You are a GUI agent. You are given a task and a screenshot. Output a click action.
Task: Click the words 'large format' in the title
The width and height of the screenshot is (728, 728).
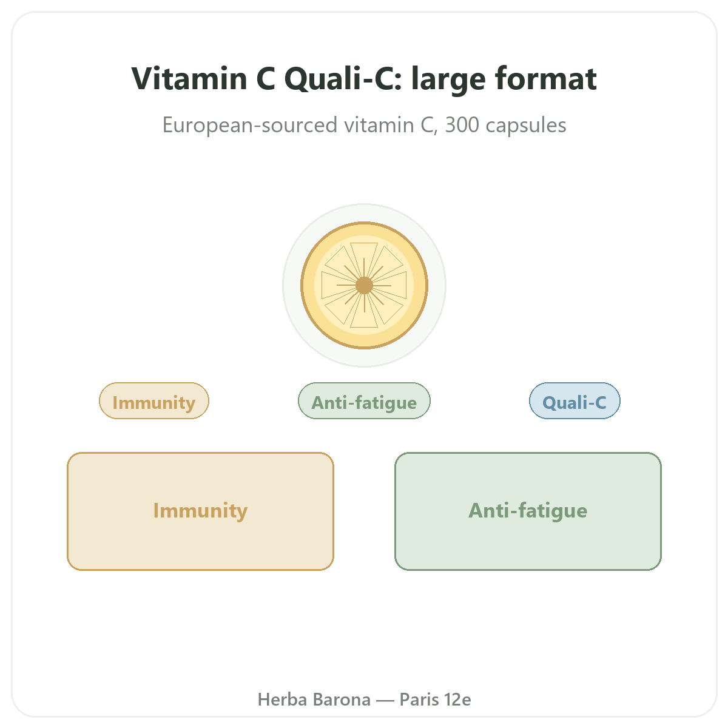pyautogui.click(x=504, y=79)
